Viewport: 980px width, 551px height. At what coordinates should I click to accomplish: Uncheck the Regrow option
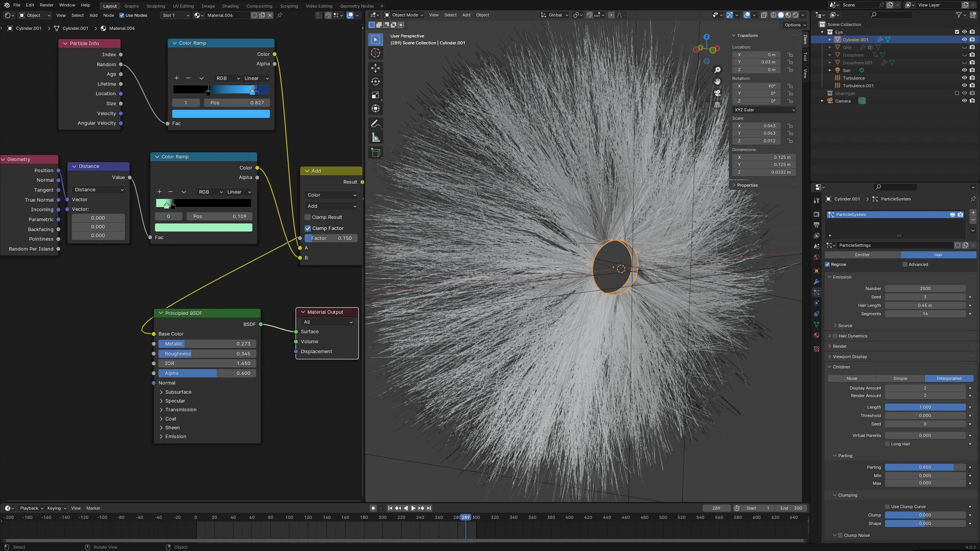point(828,264)
